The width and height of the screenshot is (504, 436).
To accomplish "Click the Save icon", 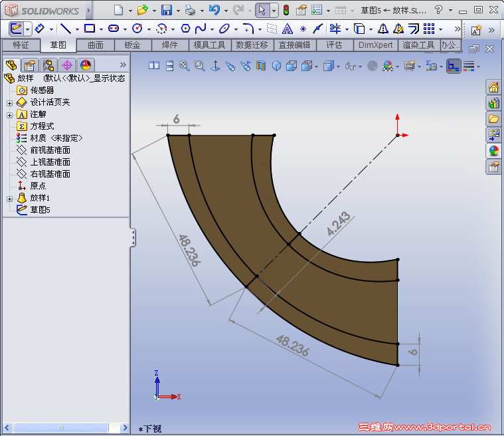I will coord(166,10).
